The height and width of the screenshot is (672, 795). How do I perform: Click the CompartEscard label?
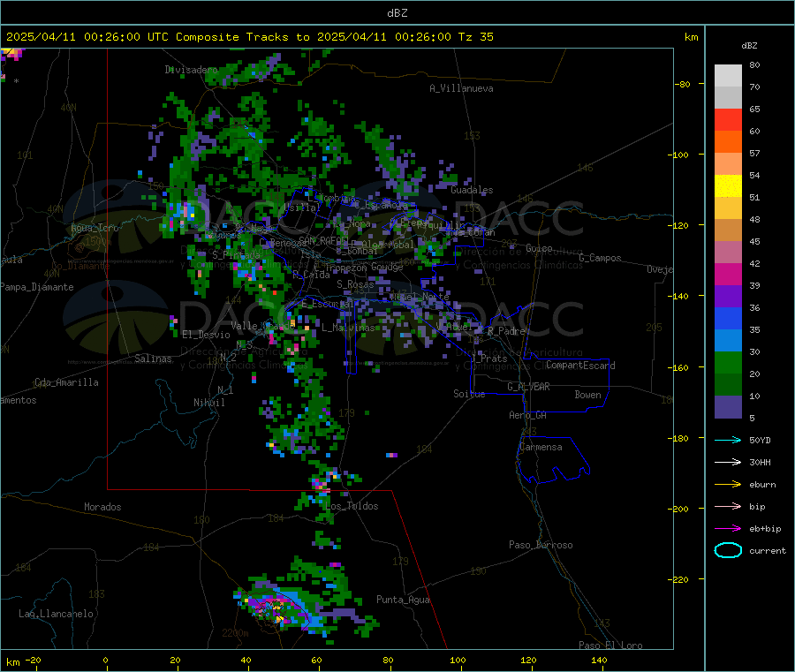pos(580,366)
